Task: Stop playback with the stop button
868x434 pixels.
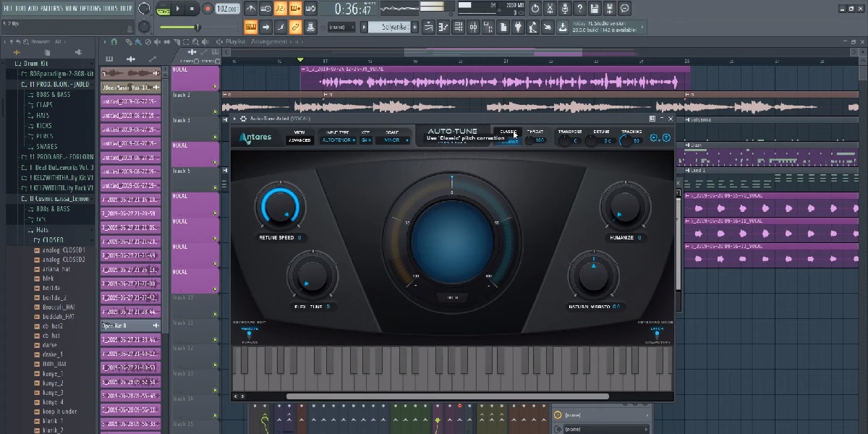Action: click(192, 9)
